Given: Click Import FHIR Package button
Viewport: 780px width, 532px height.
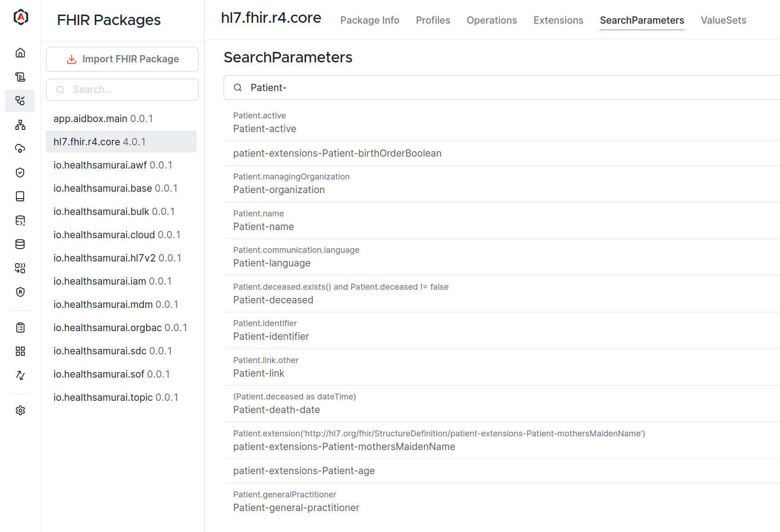Looking at the screenshot, I should click(122, 59).
